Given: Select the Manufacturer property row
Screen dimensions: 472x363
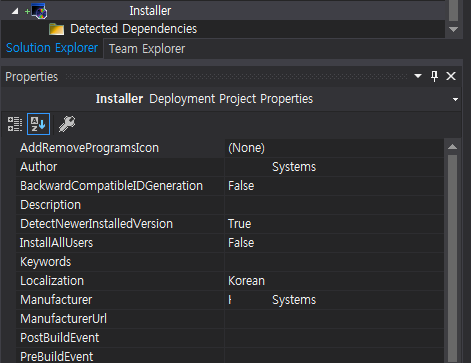Looking at the screenshot, I should tap(120, 300).
